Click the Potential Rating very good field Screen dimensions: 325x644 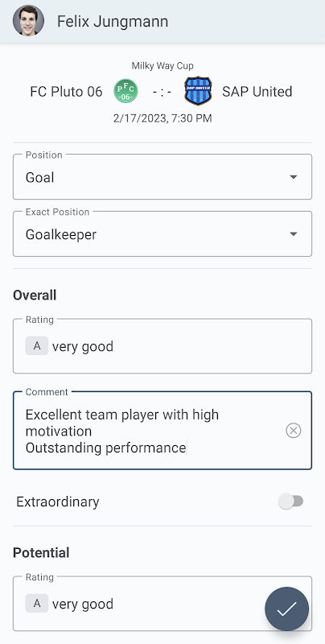point(162,604)
